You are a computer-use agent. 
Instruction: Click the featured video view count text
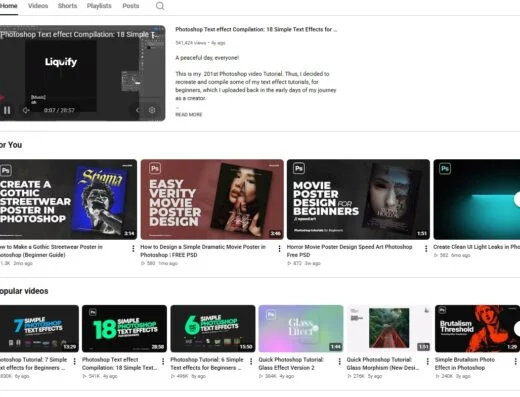pyautogui.click(x=191, y=43)
